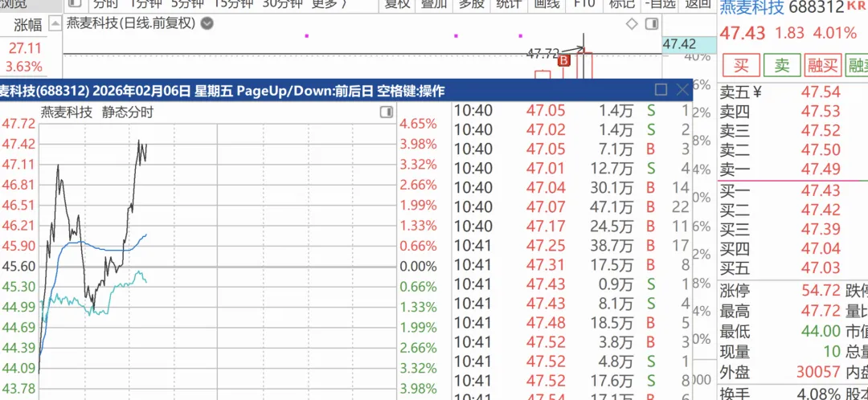Image resolution: width=868 pixels, height=400 pixels.
Task: Click the diamond icon in the daily chart header
Action: click(632, 24)
